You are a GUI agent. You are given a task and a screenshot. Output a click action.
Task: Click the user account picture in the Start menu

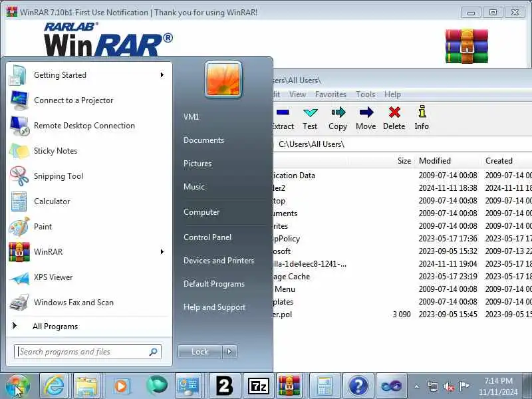click(223, 80)
